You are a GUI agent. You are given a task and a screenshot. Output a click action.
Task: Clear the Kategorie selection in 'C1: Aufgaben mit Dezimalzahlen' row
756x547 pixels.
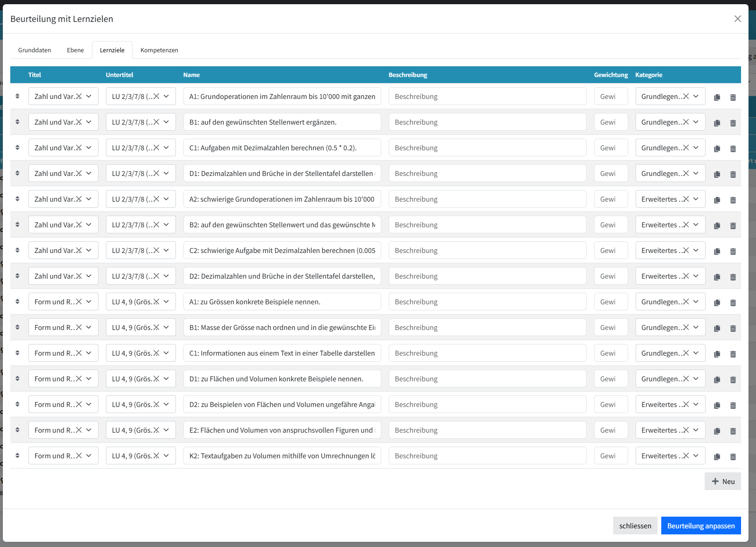pyautogui.click(x=686, y=147)
